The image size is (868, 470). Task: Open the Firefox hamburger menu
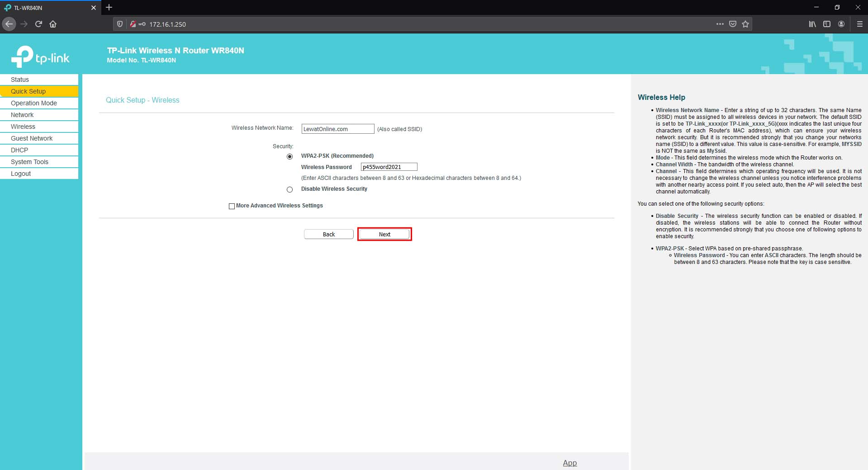pos(860,24)
